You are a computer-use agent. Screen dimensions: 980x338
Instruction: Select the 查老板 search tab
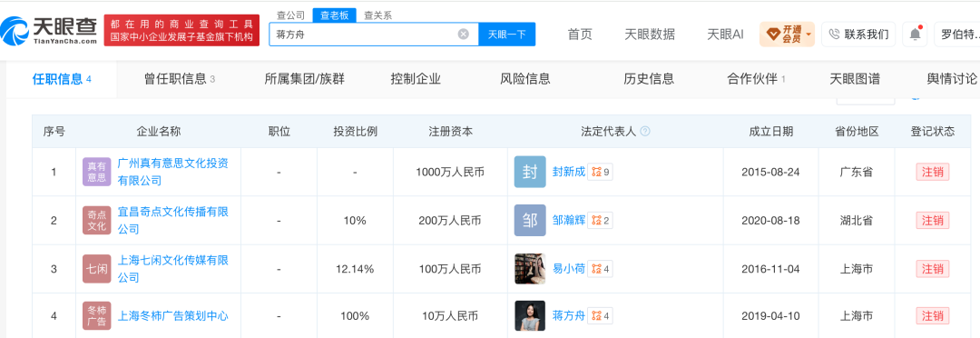tap(334, 15)
